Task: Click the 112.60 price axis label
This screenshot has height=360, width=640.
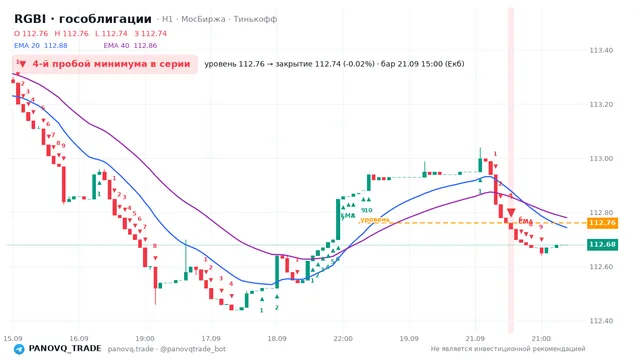Action: tap(601, 267)
